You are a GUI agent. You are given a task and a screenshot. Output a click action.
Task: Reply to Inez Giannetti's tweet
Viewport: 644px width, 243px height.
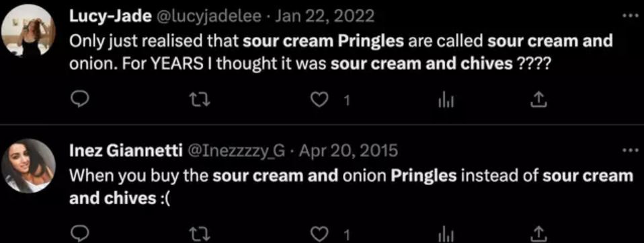78,234
